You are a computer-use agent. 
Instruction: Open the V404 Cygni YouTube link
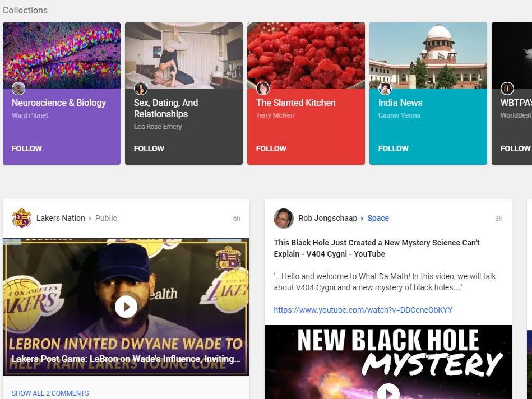point(363,310)
